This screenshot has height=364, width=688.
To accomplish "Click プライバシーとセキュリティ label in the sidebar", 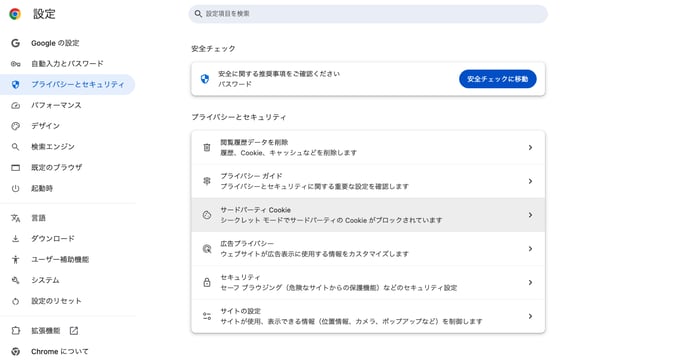I will (78, 84).
